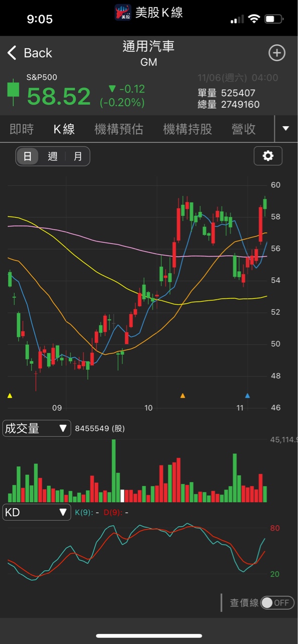Open the 成交量 indicator dropdown

(37, 429)
